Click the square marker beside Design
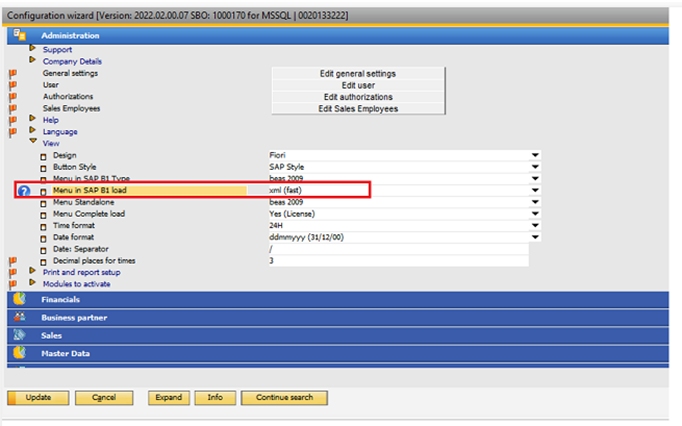 point(43,156)
